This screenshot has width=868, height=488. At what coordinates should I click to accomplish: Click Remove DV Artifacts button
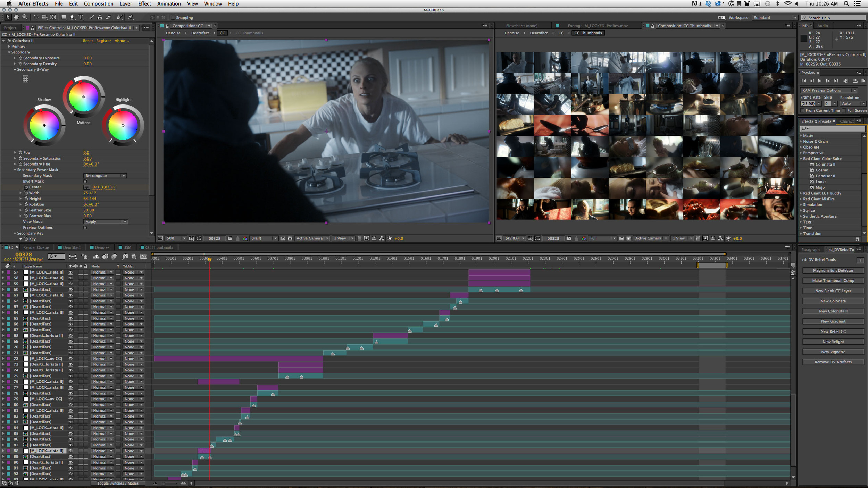(833, 362)
